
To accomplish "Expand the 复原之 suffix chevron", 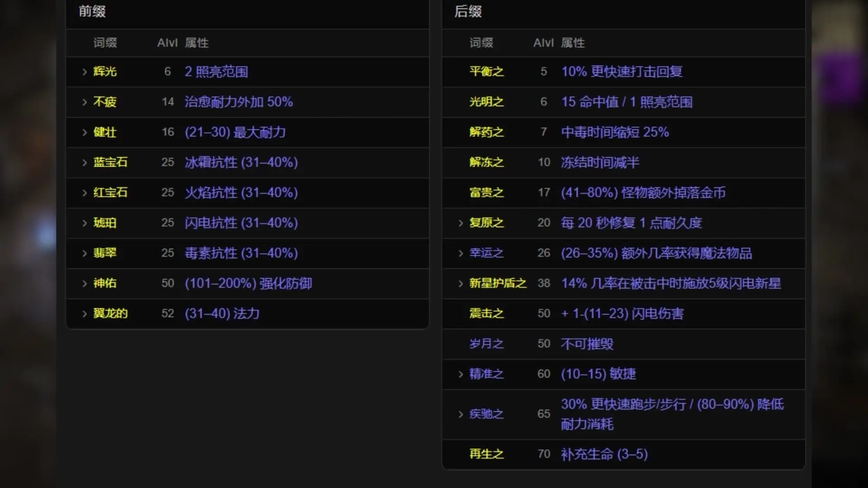I will (x=461, y=223).
